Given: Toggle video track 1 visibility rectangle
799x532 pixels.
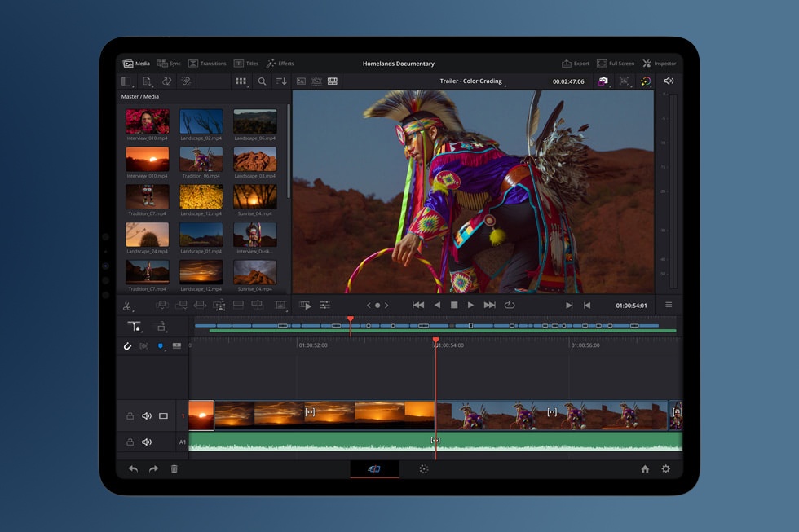Looking at the screenshot, I should click(x=163, y=416).
